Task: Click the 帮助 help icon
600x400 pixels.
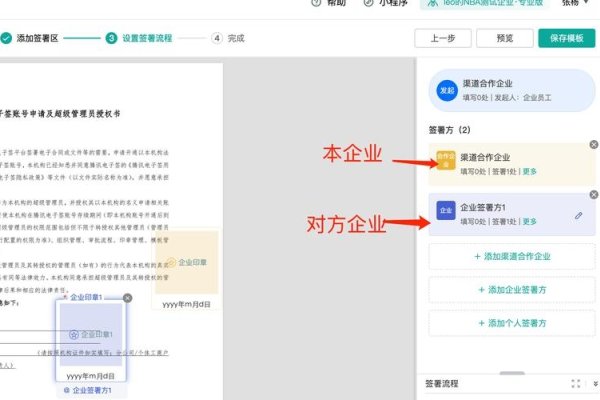Action: (316, 3)
